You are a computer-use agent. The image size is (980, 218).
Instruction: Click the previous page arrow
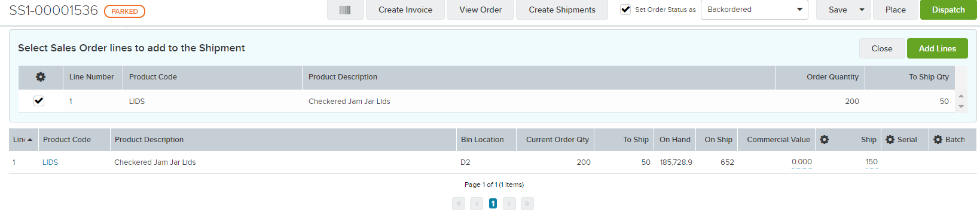pyautogui.click(x=477, y=204)
